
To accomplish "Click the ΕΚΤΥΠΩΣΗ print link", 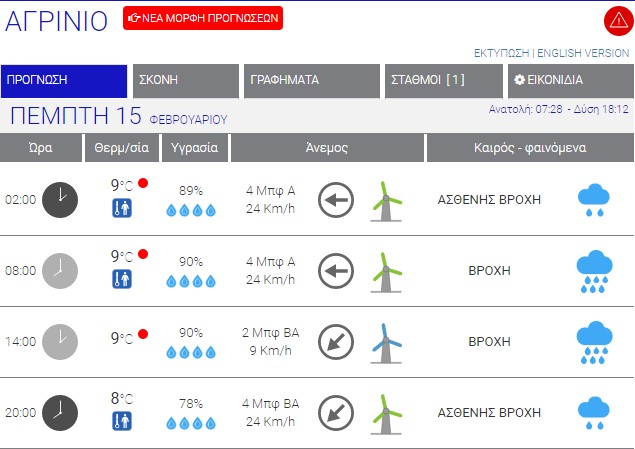I will click(x=501, y=53).
